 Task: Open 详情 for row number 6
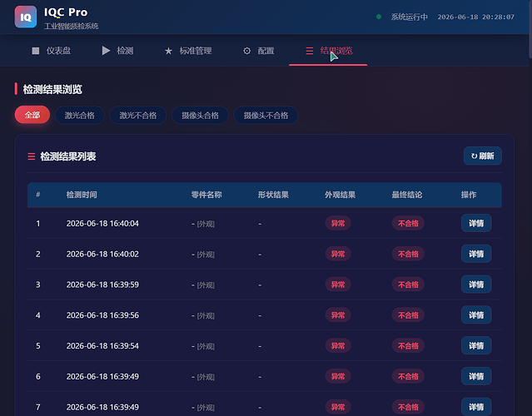pyautogui.click(x=476, y=376)
